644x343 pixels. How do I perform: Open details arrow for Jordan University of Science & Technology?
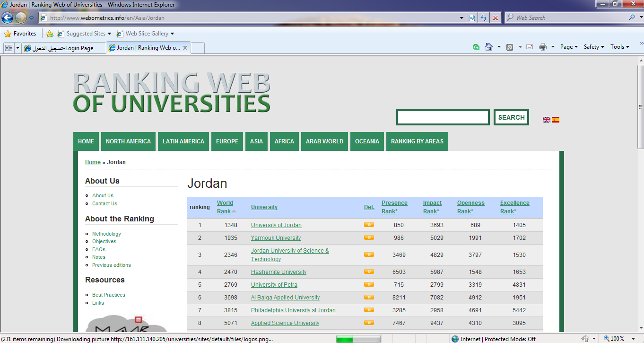tap(369, 255)
